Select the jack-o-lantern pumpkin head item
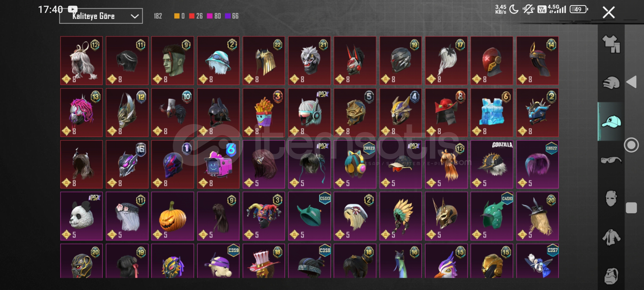Image resolution: width=644 pixels, height=290 pixels. tap(173, 216)
